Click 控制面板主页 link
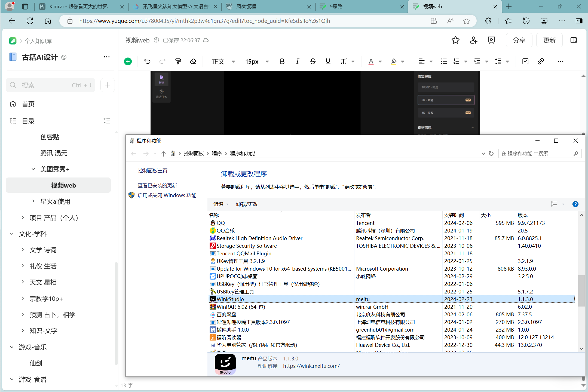 pyautogui.click(x=152, y=171)
